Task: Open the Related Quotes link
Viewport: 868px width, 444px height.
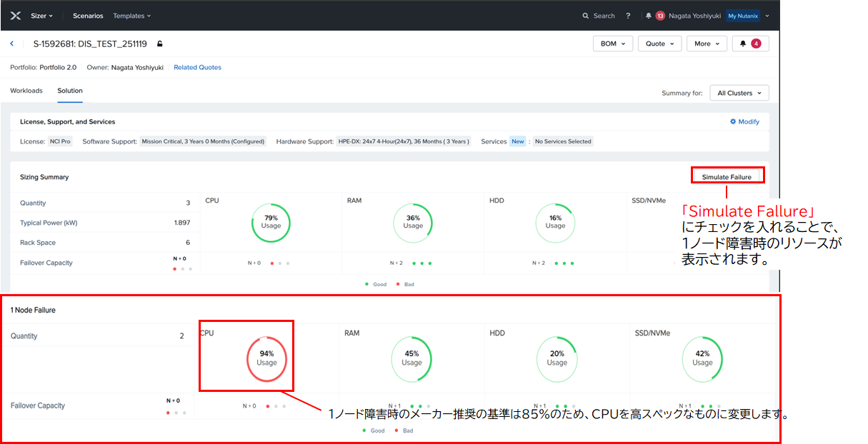Action: click(197, 68)
